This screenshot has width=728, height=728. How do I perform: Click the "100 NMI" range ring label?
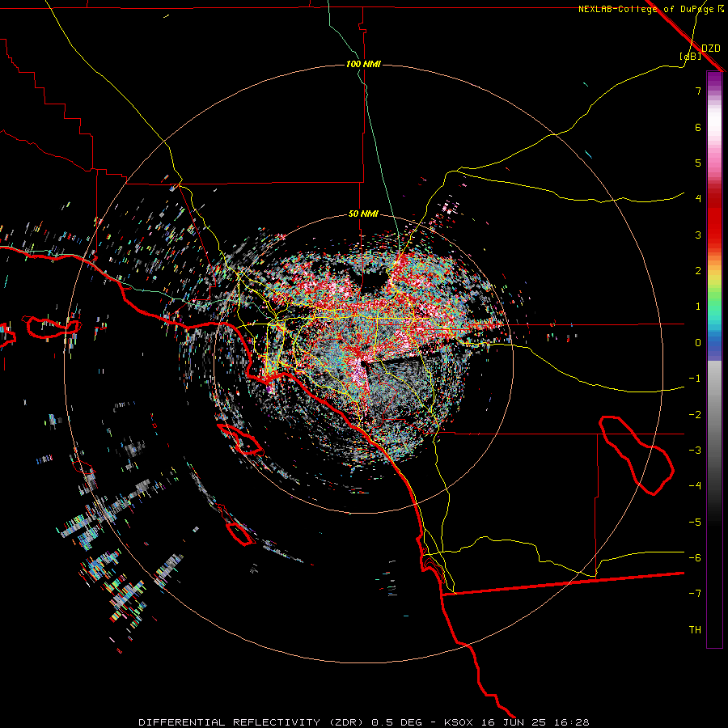point(363,64)
